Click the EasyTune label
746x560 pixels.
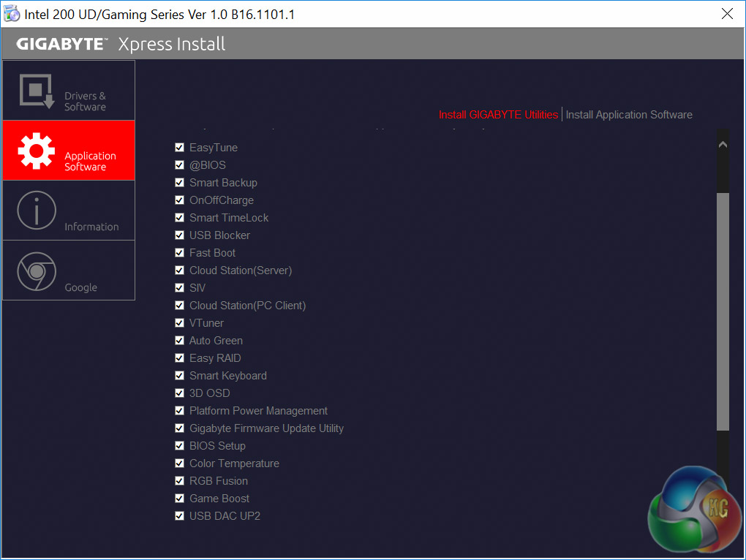(x=213, y=148)
